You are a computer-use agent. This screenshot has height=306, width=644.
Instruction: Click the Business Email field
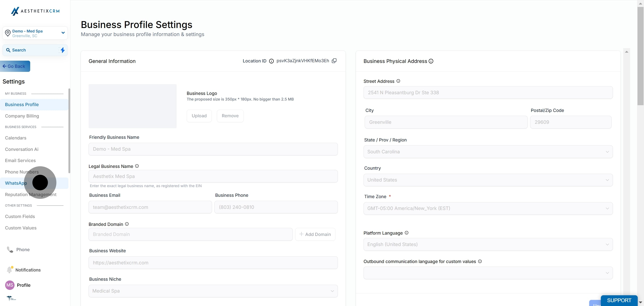(150, 207)
